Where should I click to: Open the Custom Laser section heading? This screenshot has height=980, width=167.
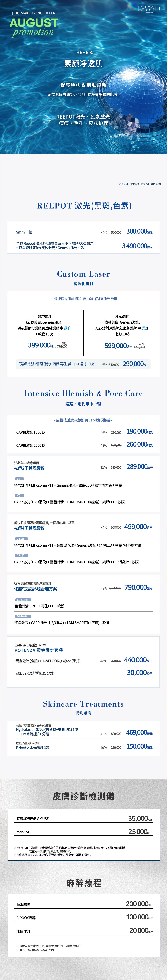click(x=83, y=274)
